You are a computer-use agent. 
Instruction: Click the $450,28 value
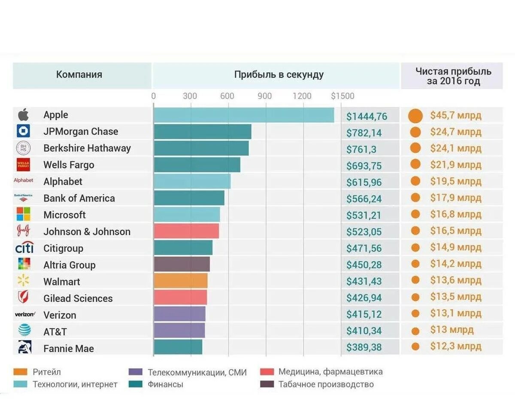364,265
